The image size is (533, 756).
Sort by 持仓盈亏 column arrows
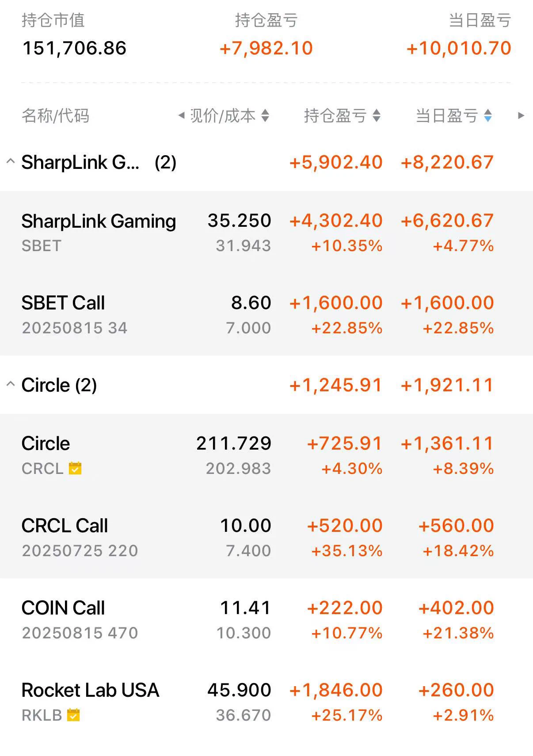point(377,116)
